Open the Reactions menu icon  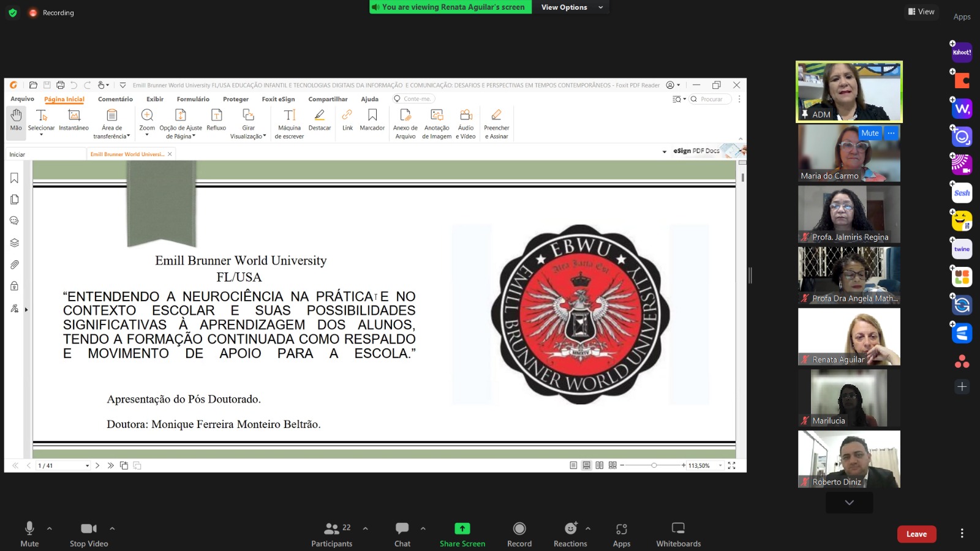click(x=570, y=528)
